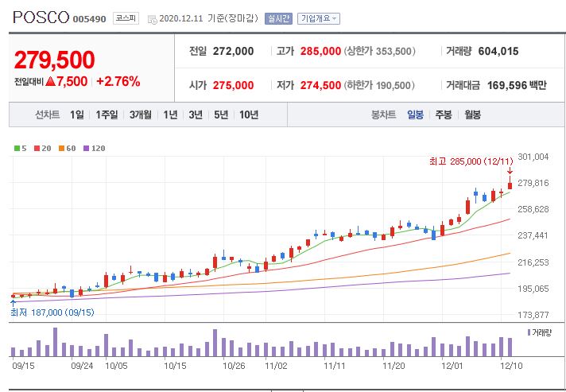Click the green 5-day moving average swatch
Image resolution: width=566 pixels, height=392 pixels.
point(17,149)
